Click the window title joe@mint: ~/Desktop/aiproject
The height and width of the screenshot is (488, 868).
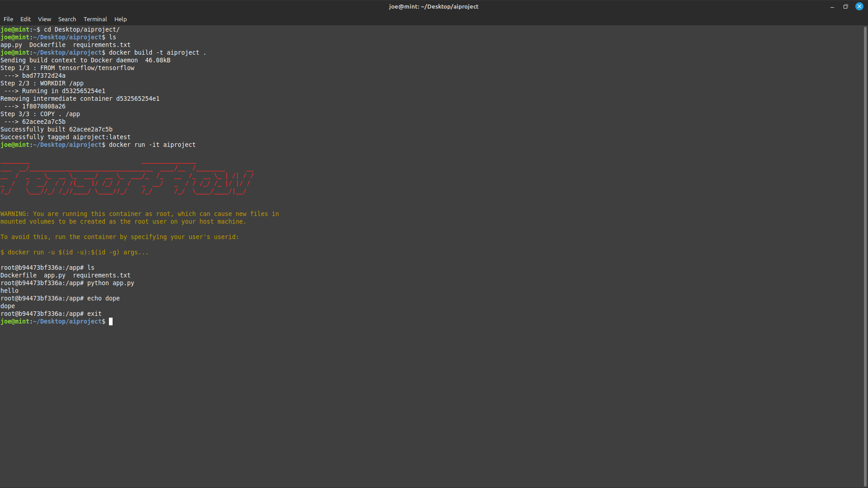click(x=434, y=6)
